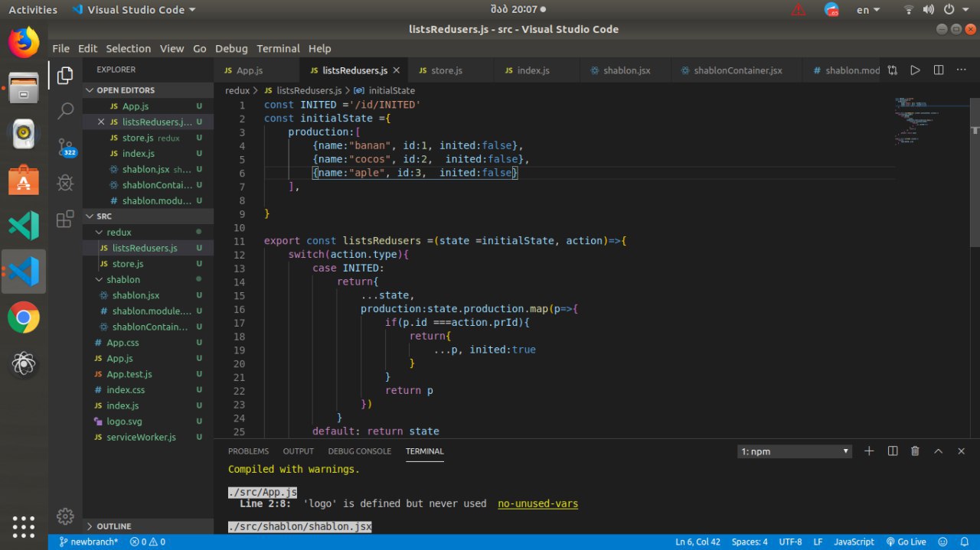Open the Extensions view icon
Screen dimensions: 980x550
click(x=66, y=220)
